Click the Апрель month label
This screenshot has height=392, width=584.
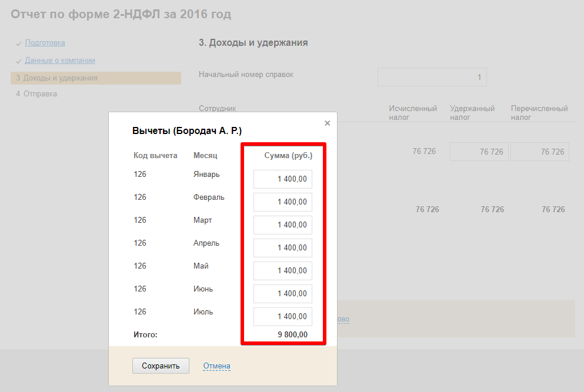(x=206, y=243)
